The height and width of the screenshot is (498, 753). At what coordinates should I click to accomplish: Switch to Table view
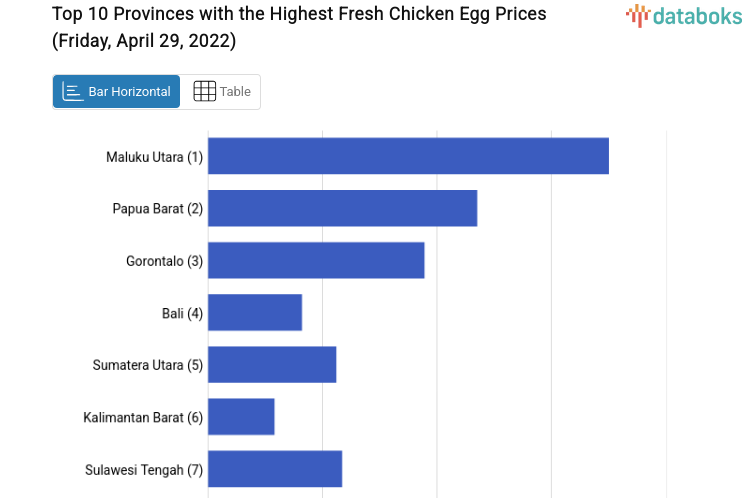pos(222,92)
